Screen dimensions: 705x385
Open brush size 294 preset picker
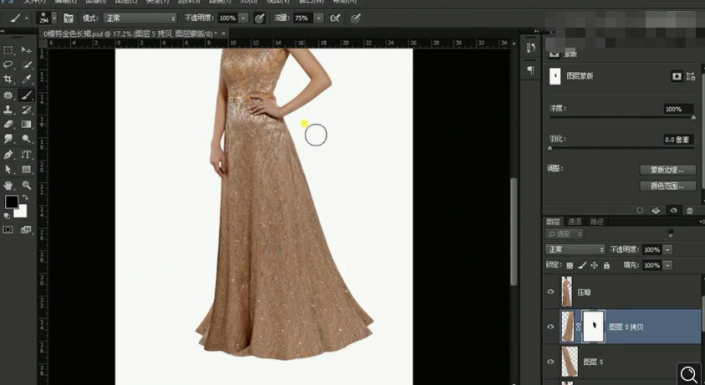point(54,18)
